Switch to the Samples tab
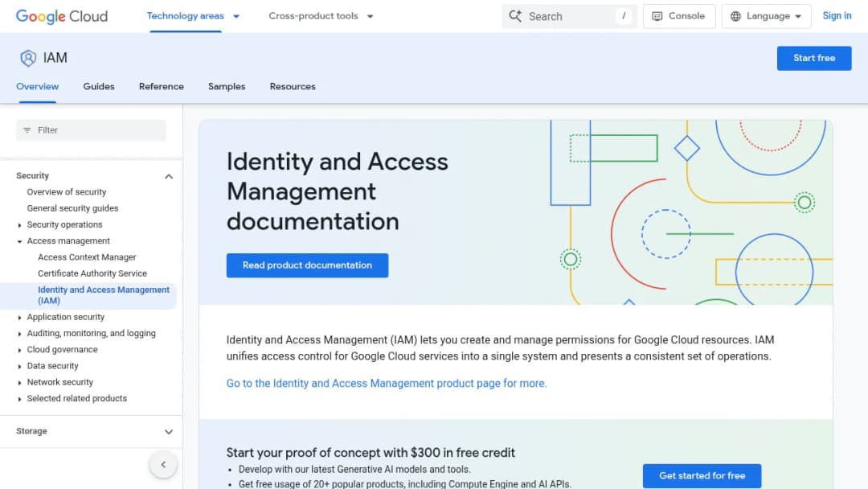The height and width of the screenshot is (489, 868). point(227,86)
